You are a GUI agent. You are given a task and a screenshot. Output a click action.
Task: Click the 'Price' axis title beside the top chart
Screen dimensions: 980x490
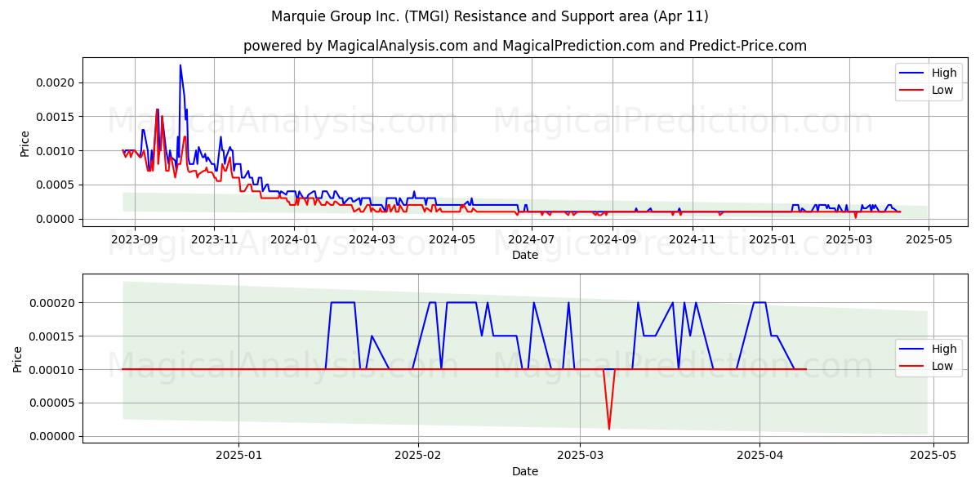pos(24,144)
